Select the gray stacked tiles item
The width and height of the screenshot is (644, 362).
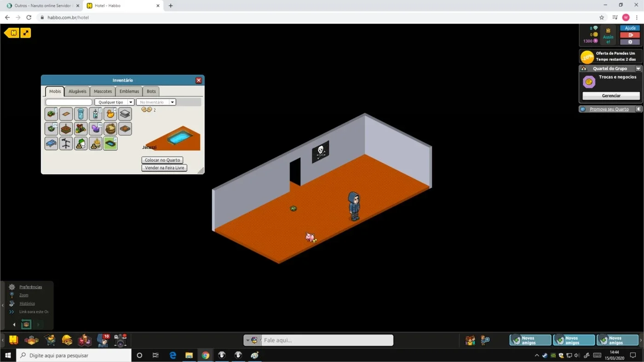[125, 114]
